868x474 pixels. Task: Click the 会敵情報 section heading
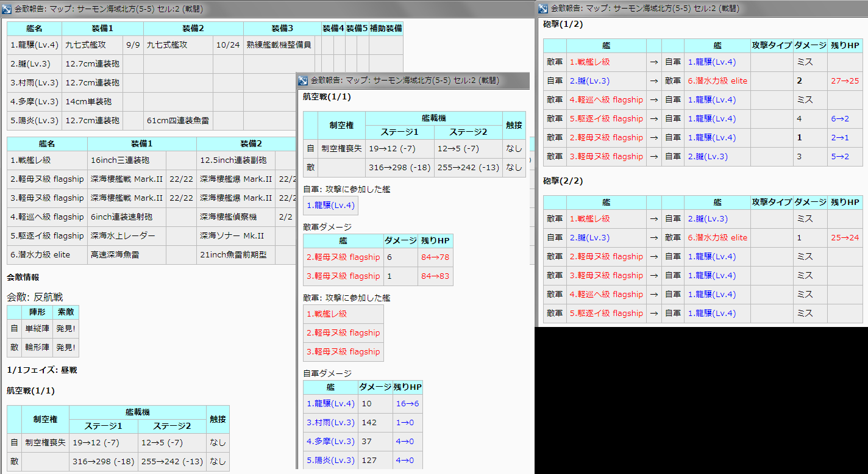pos(23,277)
